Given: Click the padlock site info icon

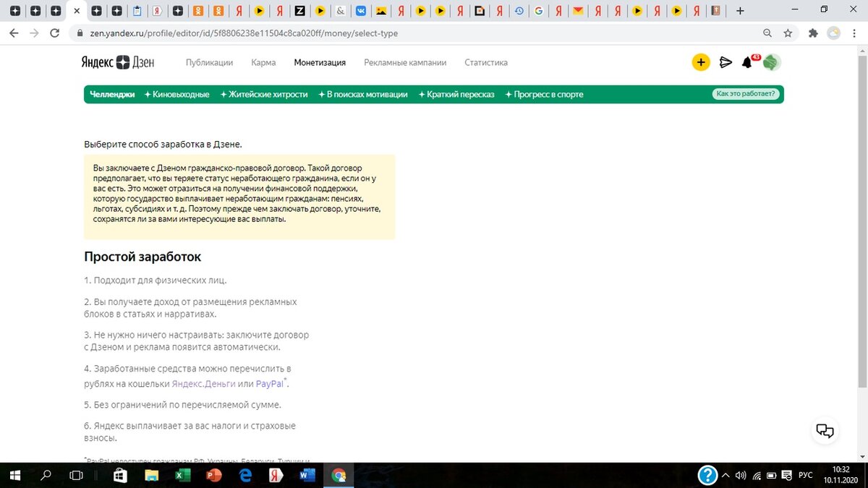Looking at the screenshot, I should pos(80,33).
